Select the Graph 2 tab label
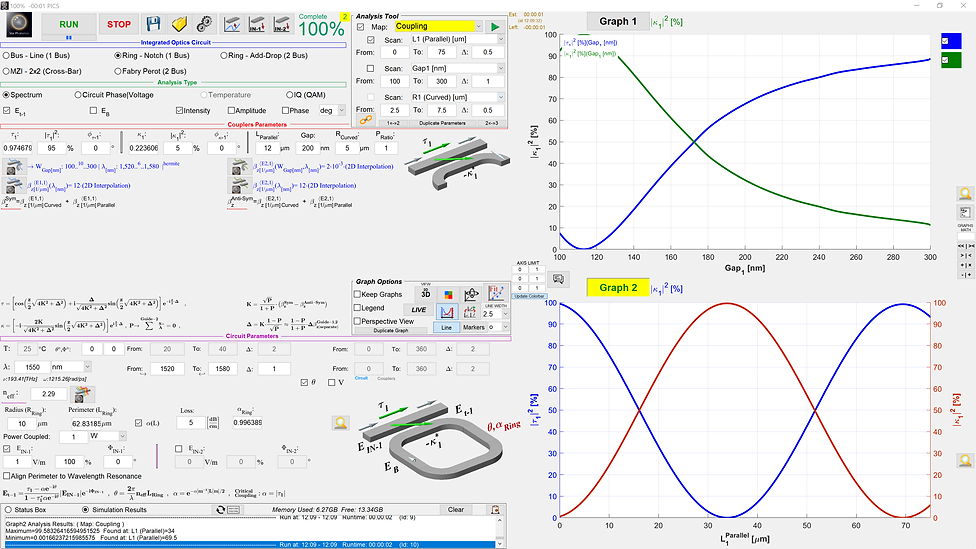The image size is (976, 549). 617,288
